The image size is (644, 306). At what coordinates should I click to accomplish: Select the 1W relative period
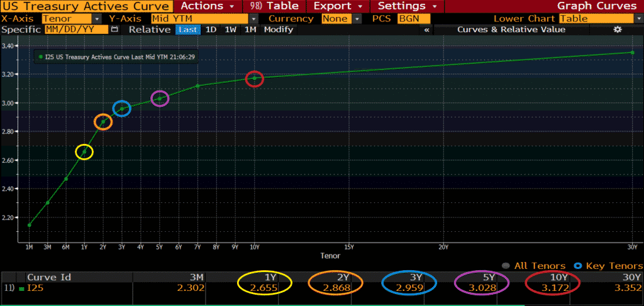(231, 30)
